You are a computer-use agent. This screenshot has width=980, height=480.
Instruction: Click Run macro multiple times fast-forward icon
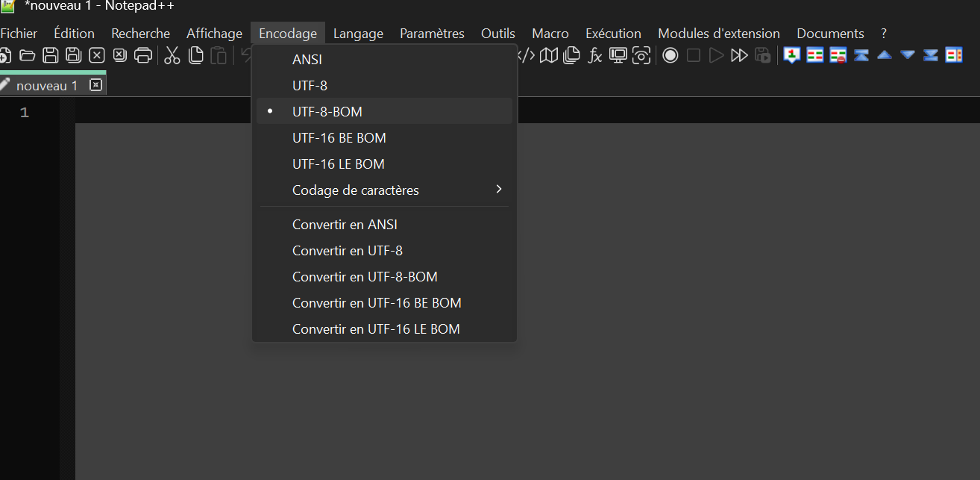[x=740, y=55]
